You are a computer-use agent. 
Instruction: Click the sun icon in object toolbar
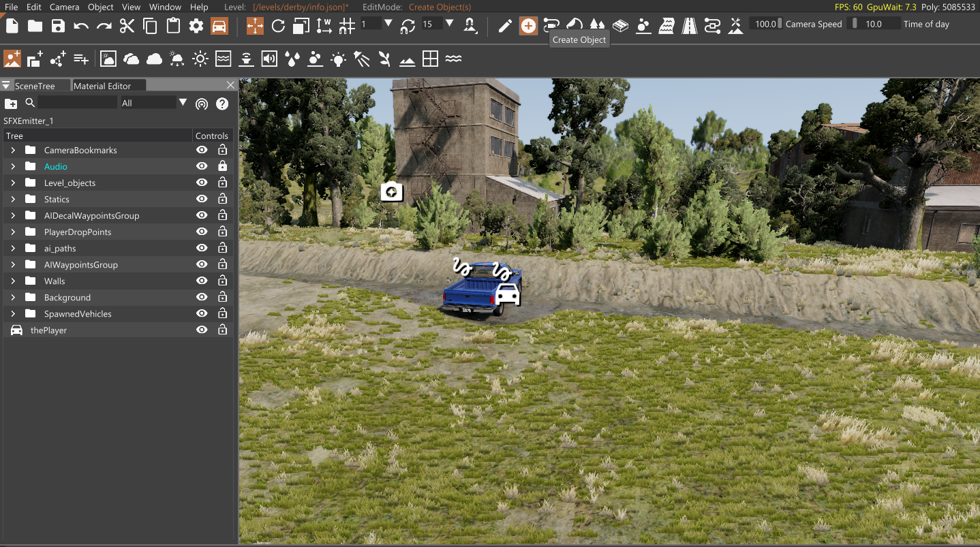[x=200, y=59]
